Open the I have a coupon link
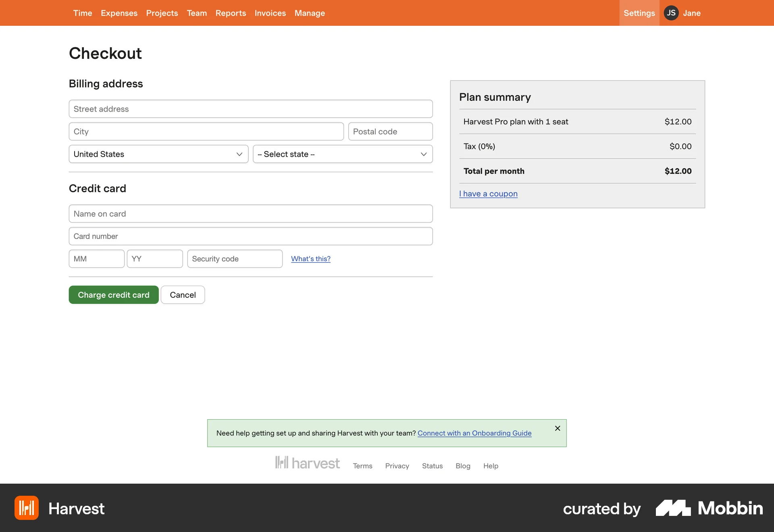The width and height of the screenshot is (774, 532). (488, 193)
